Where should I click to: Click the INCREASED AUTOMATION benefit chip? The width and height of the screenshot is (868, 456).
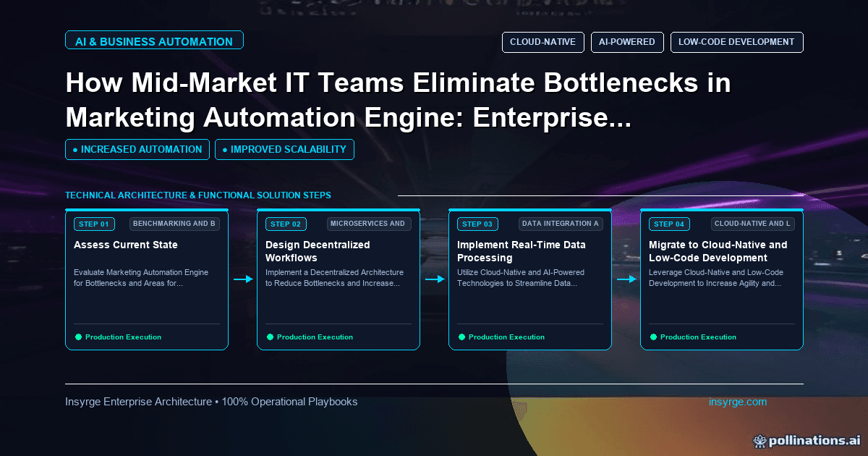point(137,149)
